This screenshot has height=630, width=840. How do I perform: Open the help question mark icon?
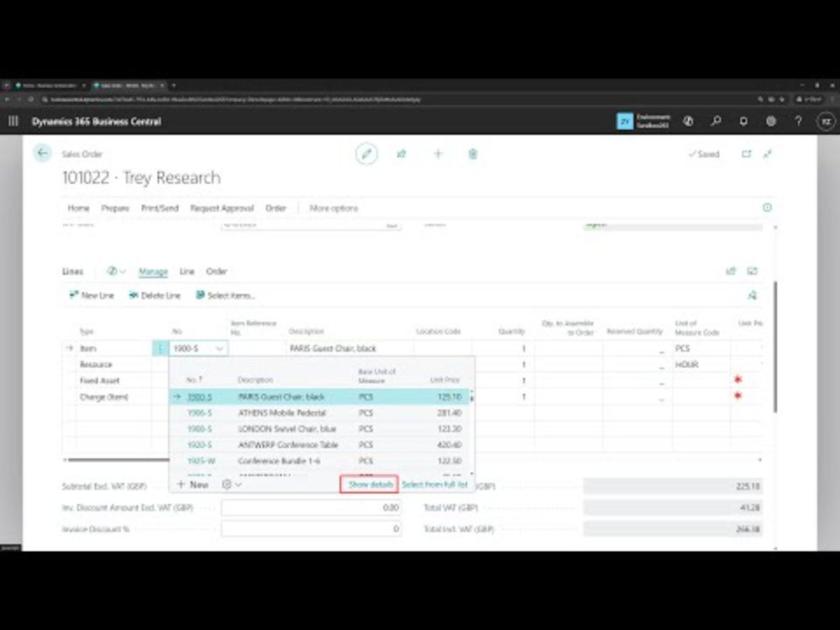pyautogui.click(x=798, y=122)
